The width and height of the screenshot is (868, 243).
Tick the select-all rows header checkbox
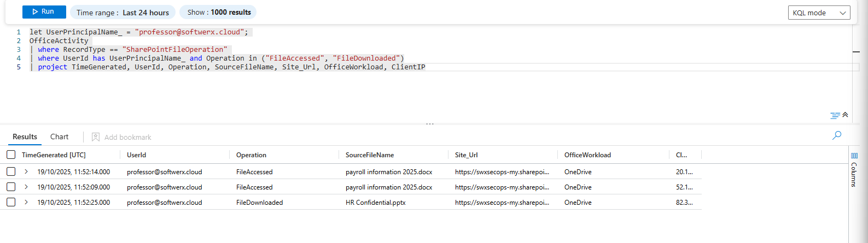(11, 155)
